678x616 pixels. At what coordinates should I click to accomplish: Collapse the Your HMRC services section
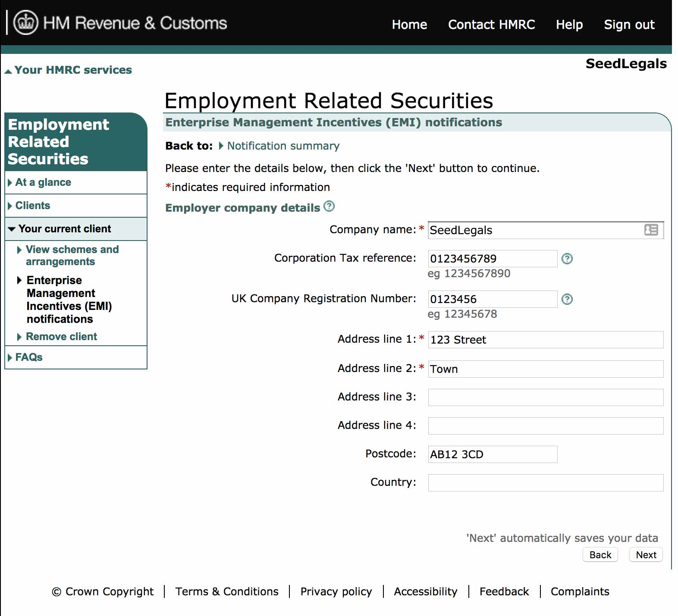pyautogui.click(x=69, y=70)
